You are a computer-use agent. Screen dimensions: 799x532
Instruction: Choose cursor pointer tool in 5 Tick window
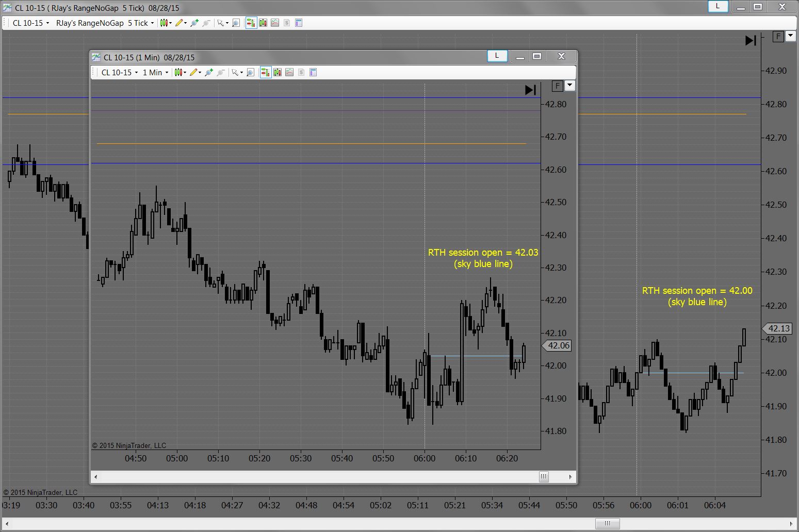[220, 23]
